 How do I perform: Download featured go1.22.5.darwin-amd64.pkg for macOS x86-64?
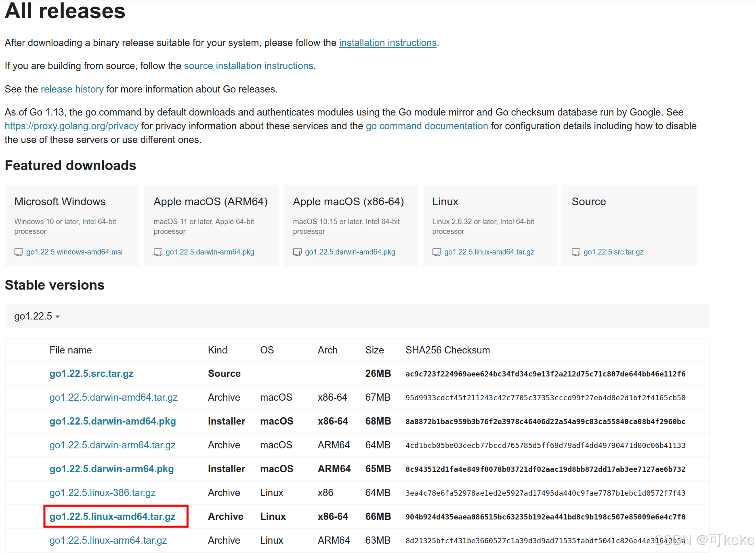point(350,252)
